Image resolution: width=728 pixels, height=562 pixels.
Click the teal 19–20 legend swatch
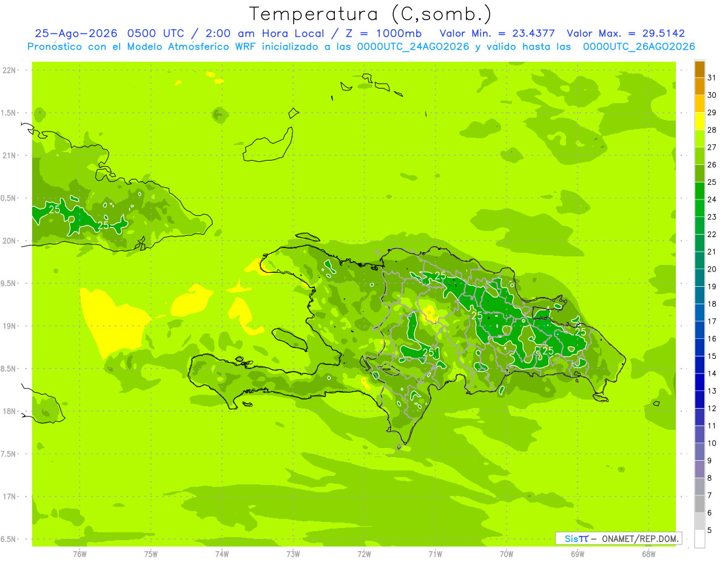point(699,278)
